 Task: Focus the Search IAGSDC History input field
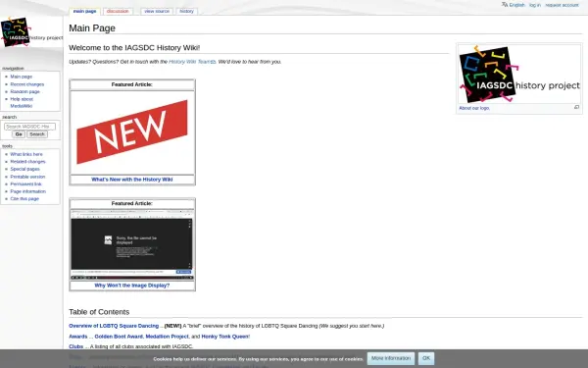29,127
